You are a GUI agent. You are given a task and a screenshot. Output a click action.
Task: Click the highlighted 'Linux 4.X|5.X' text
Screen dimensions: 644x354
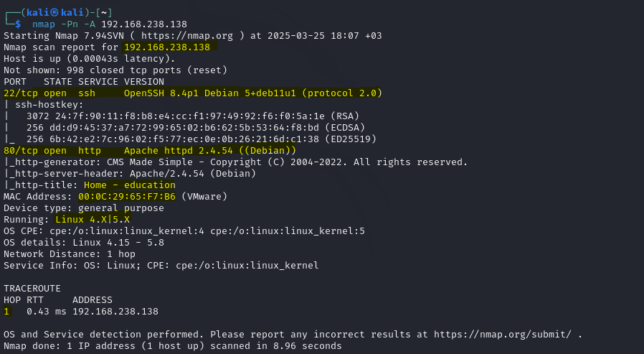pyautogui.click(x=93, y=220)
